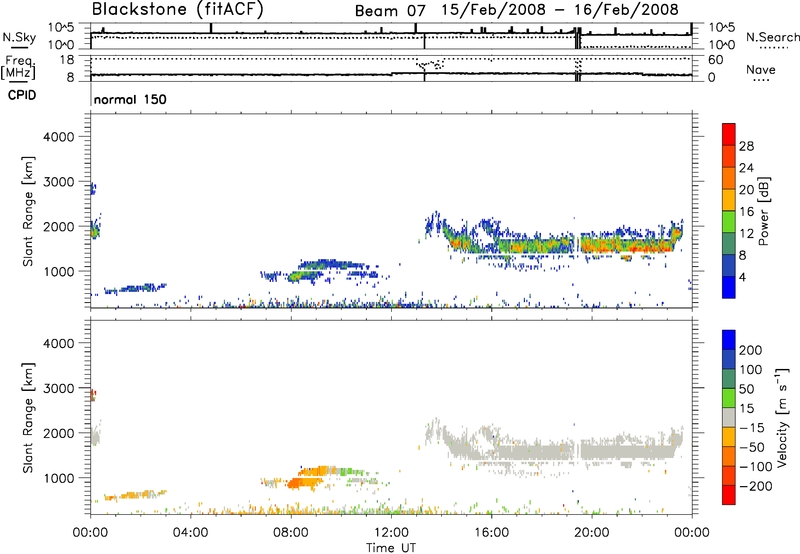This screenshot has height=554, width=800.
Task: Click the "CPID" row label
Action: (x=22, y=95)
